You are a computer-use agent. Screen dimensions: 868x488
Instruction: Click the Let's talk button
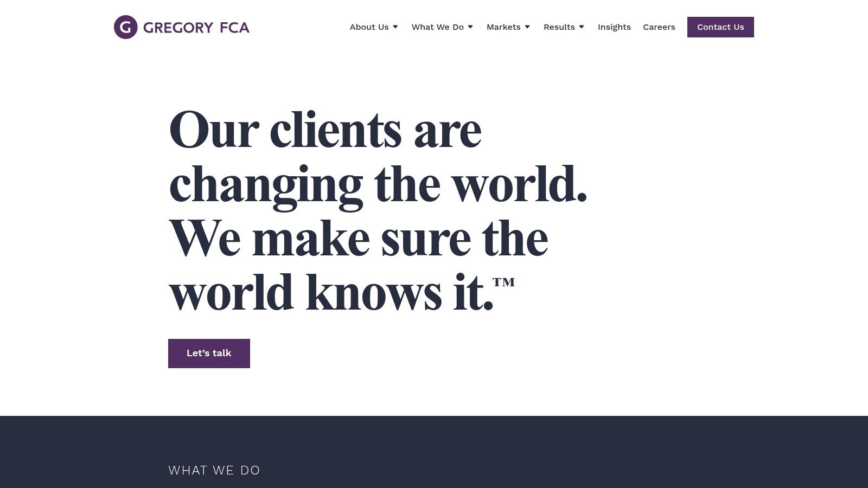click(x=209, y=354)
